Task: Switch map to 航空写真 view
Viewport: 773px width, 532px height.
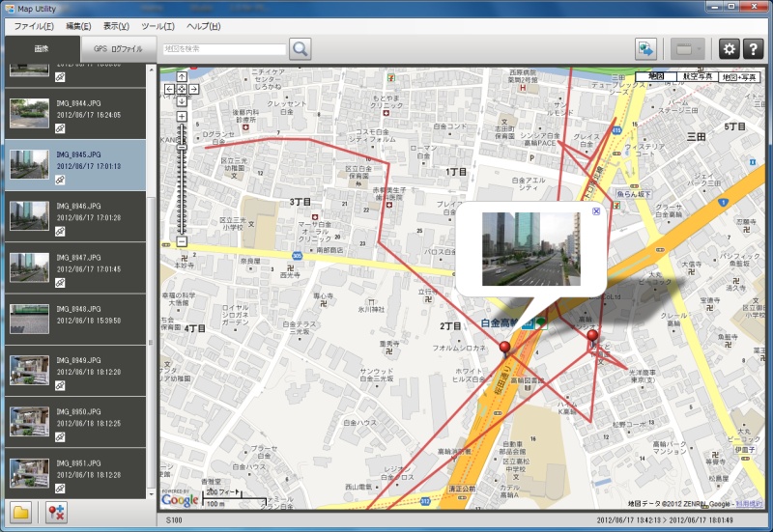Action: [698, 76]
